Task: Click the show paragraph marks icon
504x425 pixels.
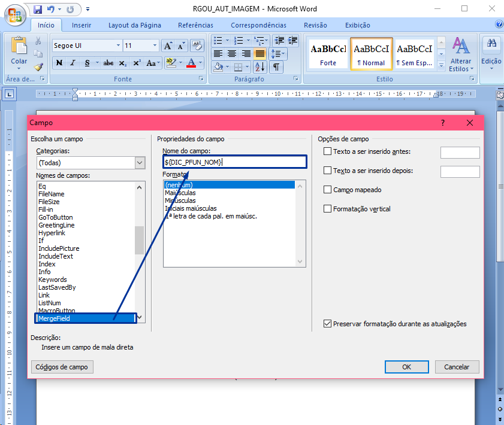Action: click(x=276, y=67)
